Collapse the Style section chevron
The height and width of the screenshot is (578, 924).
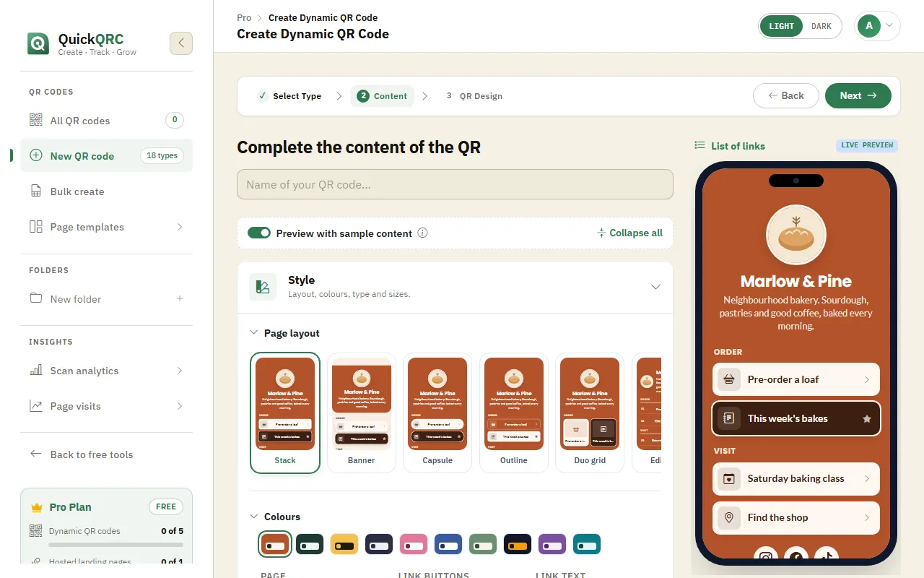655,287
